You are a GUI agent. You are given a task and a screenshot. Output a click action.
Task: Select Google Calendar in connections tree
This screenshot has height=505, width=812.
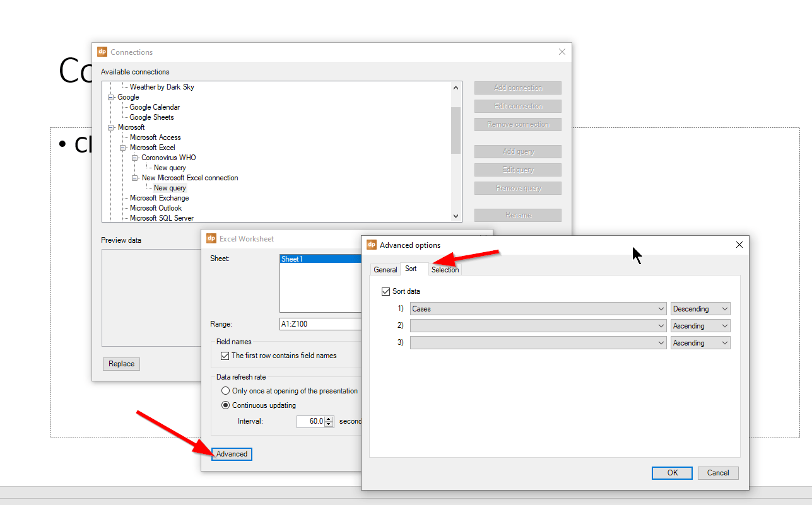155,107
